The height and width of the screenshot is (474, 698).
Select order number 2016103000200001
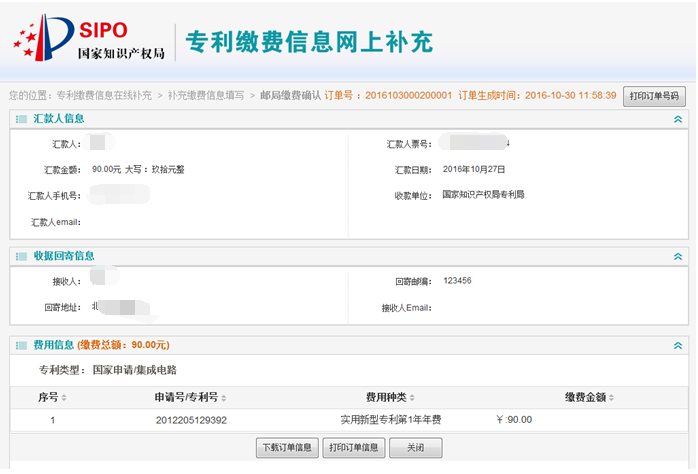(x=408, y=95)
